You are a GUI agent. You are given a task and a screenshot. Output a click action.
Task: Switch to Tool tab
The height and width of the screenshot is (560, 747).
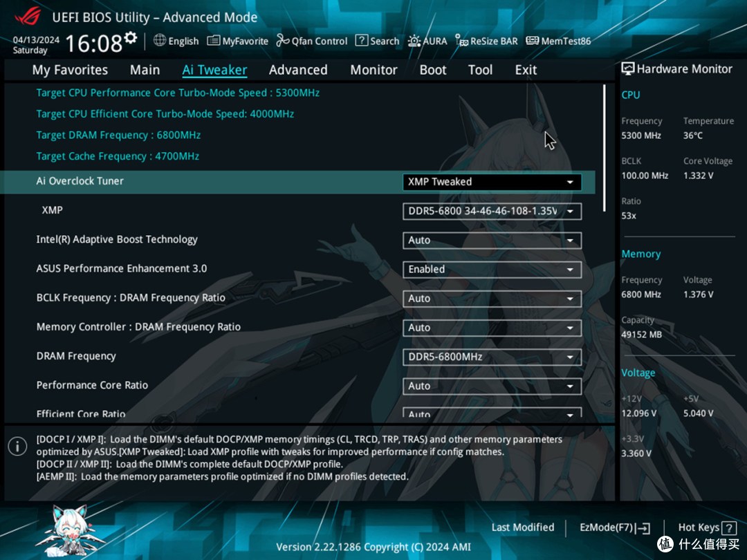480,70
